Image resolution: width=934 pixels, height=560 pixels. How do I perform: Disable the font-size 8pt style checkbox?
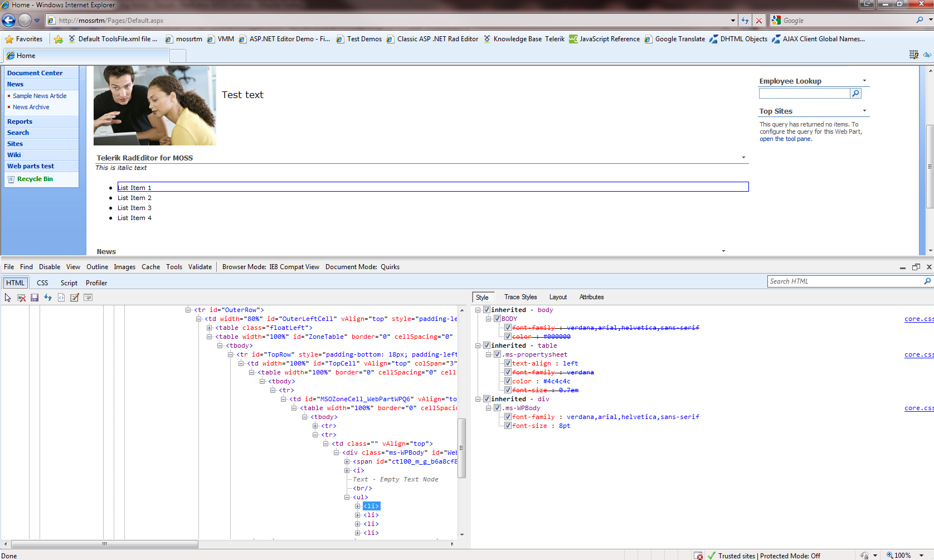508,426
